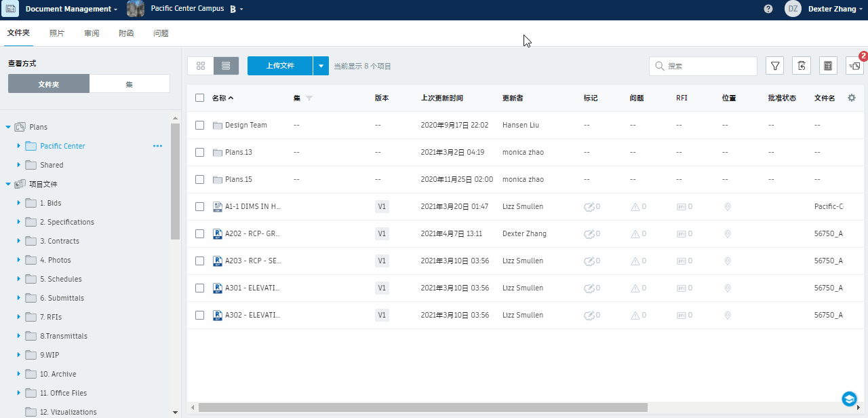Click the 上传文件 button
The image size is (868, 418).
280,66
